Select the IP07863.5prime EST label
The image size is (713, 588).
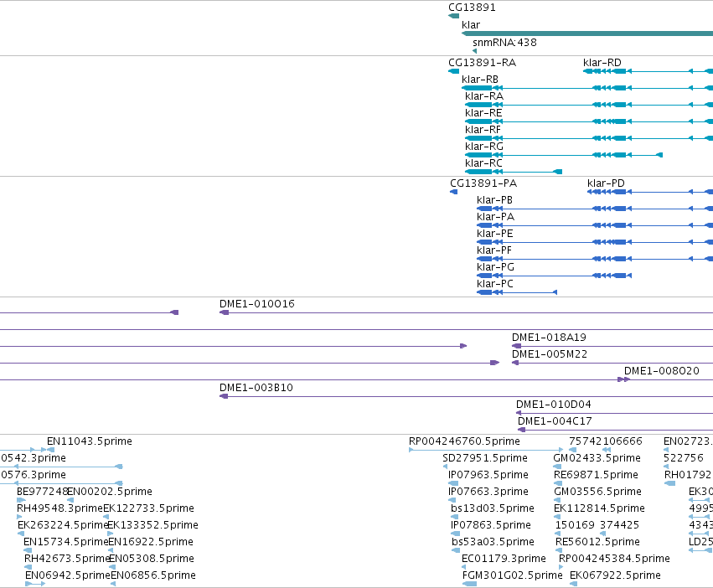[x=491, y=526]
